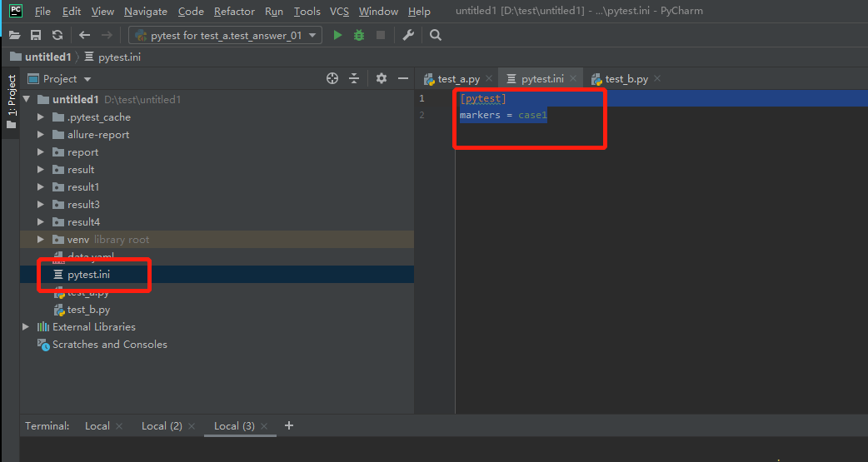Switch to the Local (2) terminal tab
868x462 pixels.
coord(162,426)
